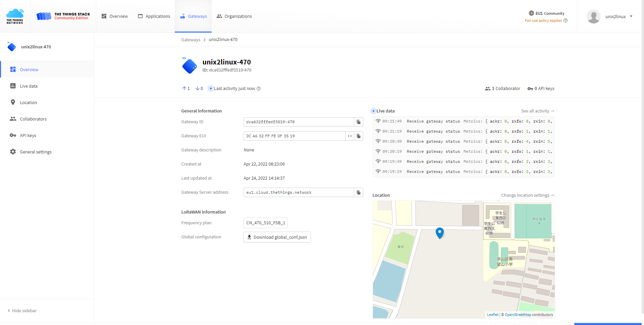
Task: Select Overview in the sidebar
Action: 47,69
